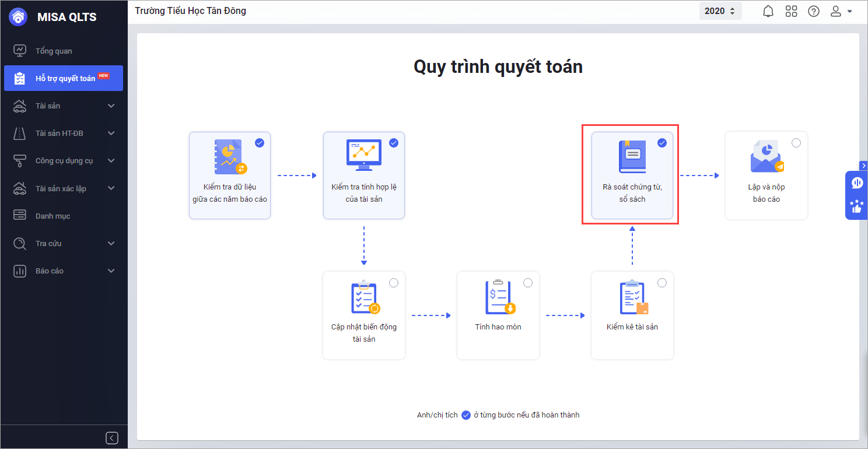Click the Rà soát chứng từ book icon

pyautogui.click(x=632, y=157)
